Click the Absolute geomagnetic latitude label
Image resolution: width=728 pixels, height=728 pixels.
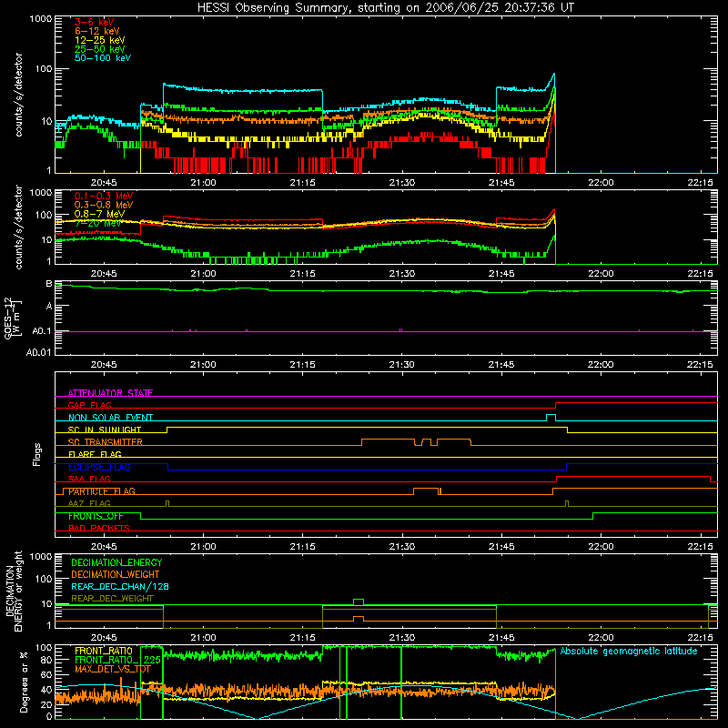(629, 651)
